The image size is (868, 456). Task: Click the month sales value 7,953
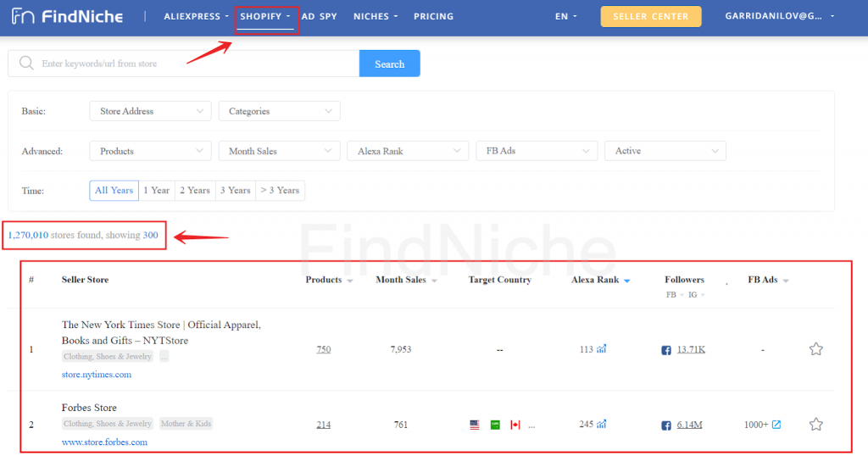[x=401, y=350]
